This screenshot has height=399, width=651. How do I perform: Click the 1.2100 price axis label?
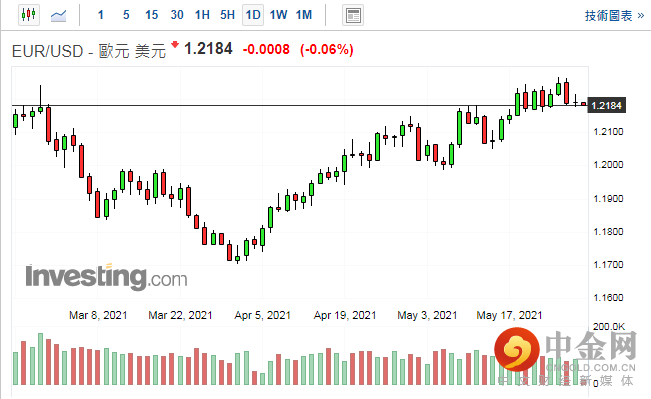(x=608, y=132)
